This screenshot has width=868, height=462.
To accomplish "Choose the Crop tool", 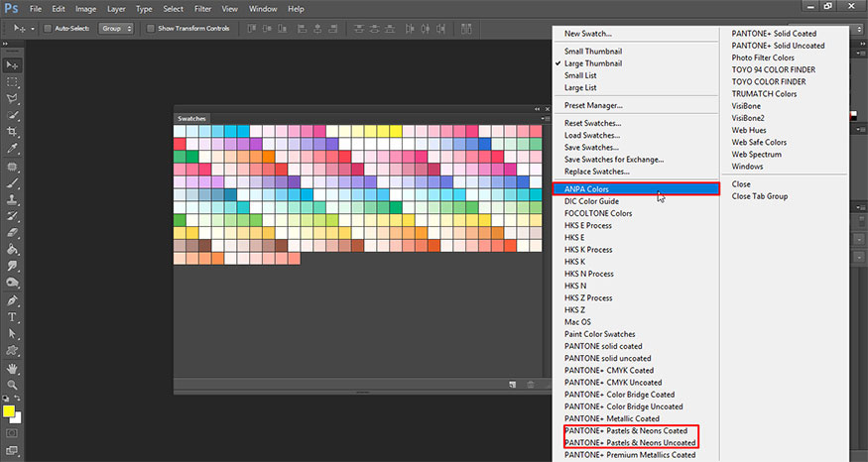I will click(13, 132).
